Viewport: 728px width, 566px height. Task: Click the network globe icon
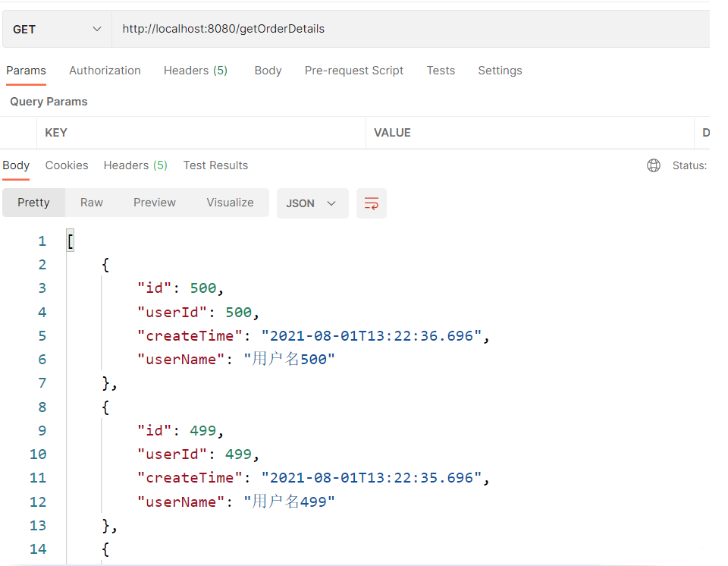click(x=653, y=165)
